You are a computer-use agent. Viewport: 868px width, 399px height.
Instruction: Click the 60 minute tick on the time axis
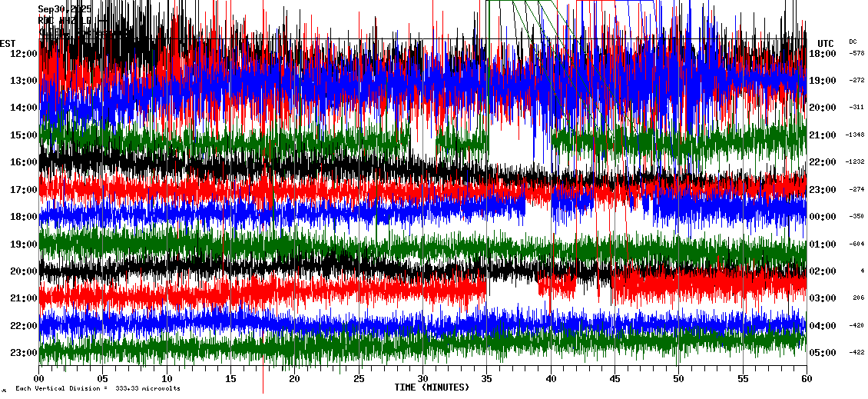tap(806, 379)
